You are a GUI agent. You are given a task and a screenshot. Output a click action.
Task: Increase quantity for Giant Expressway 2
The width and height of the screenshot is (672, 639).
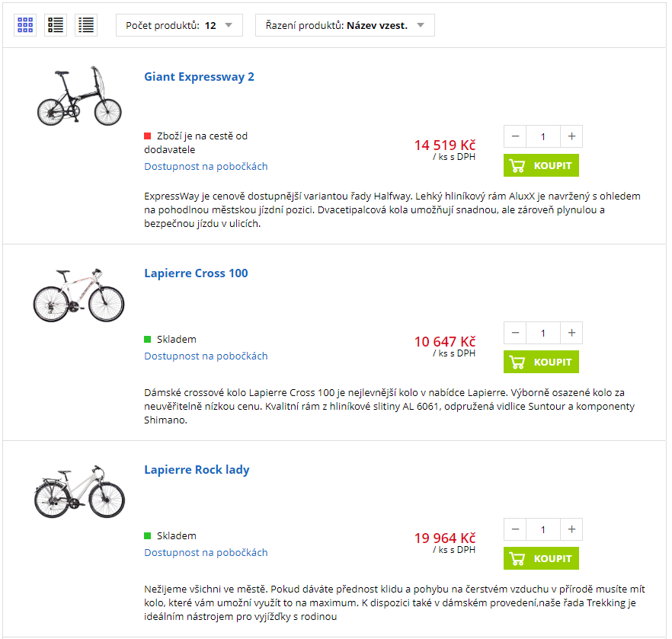pos(571,137)
